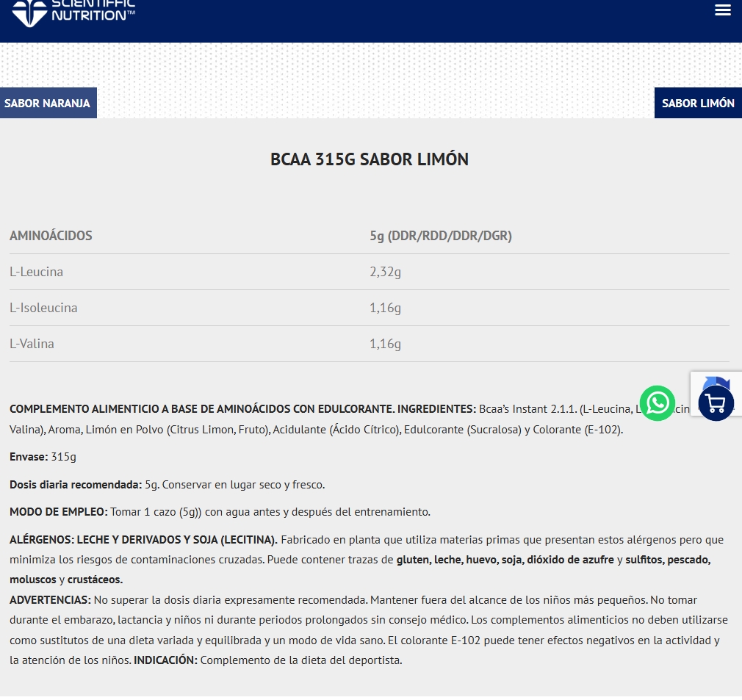This screenshot has height=700, width=742.
Task: Click the 5g (DDR/RDD/DDR/DGR) column header
Action: [441, 236]
